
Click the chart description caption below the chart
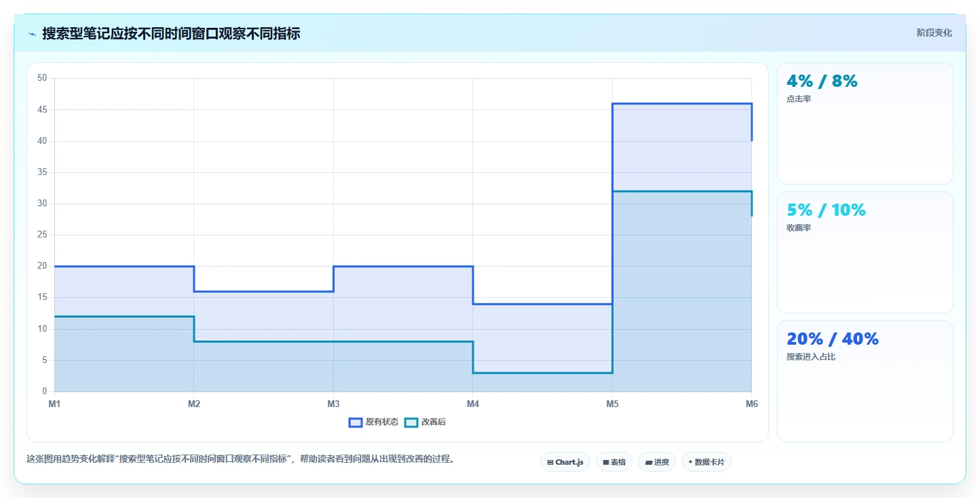(240, 459)
